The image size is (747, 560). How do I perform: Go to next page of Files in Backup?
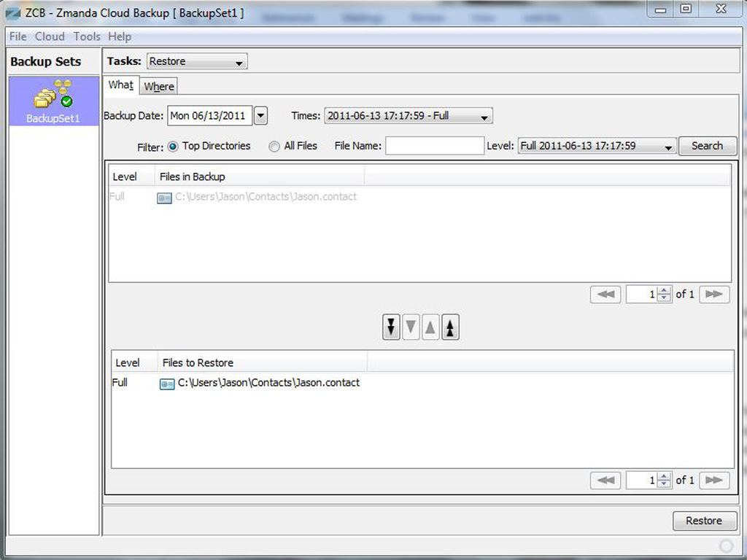click(x=713, y=295)
